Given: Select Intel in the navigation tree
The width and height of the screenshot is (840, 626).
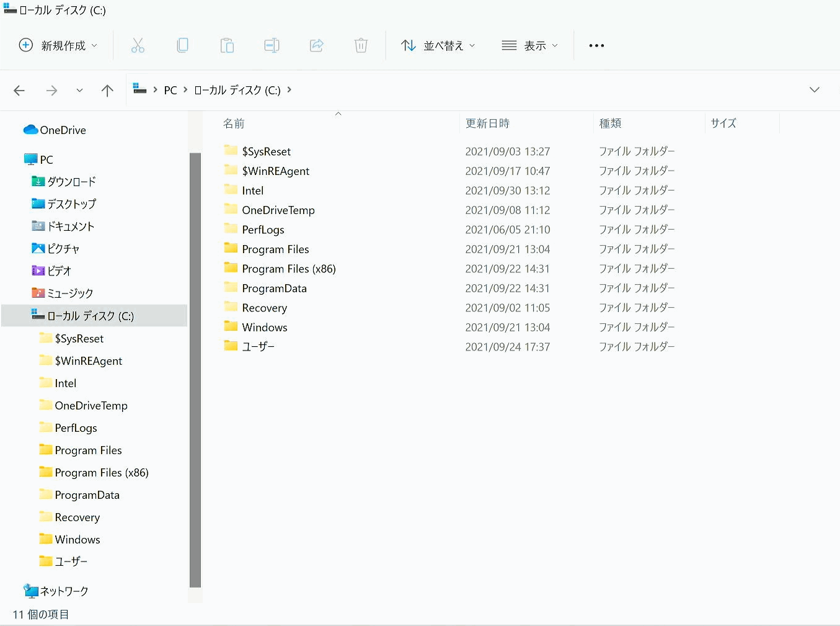Looking at the screenshot, I should click(58, 383).
